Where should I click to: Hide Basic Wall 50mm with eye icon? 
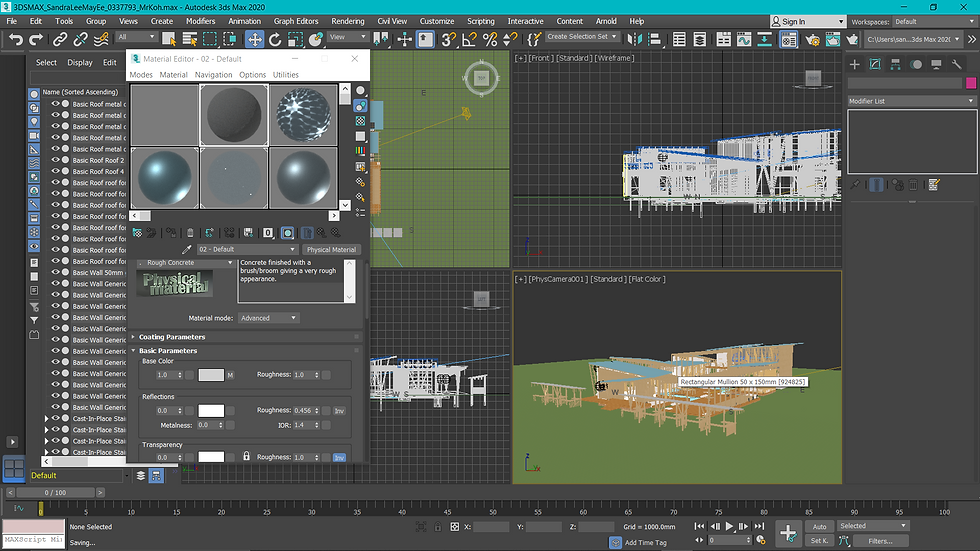click(56, 272)
